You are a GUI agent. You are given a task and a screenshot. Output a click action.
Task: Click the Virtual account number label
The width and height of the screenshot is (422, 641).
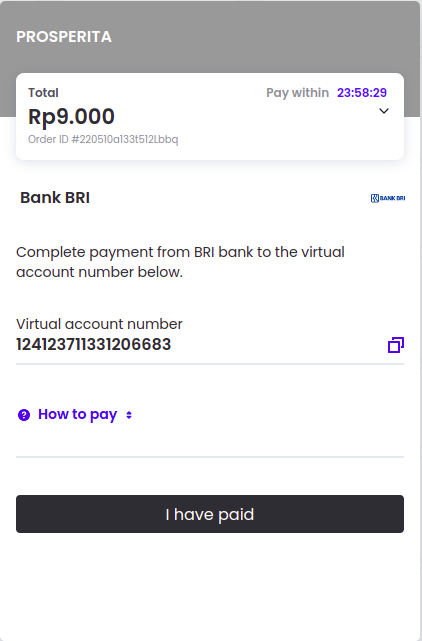(99, 324)
